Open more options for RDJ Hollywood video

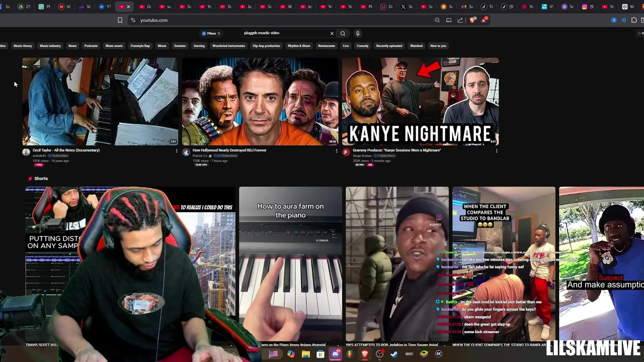337,151
